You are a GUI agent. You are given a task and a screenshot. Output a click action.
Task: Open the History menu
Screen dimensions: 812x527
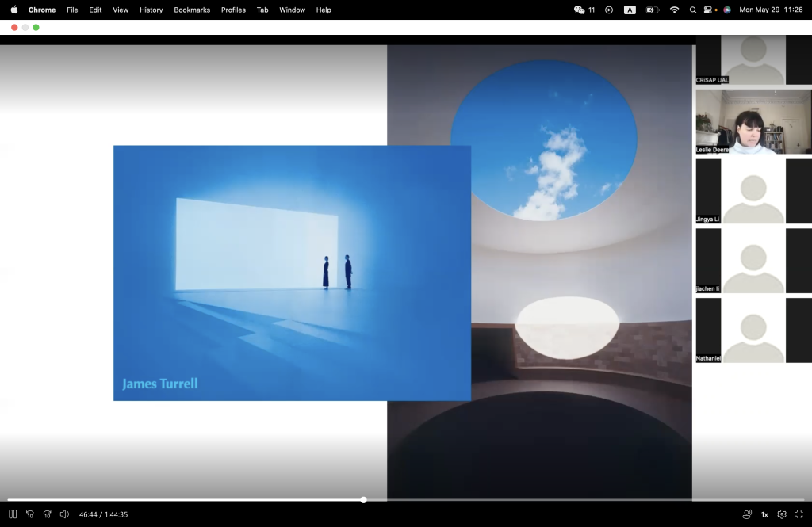click(x=151, y=10)
